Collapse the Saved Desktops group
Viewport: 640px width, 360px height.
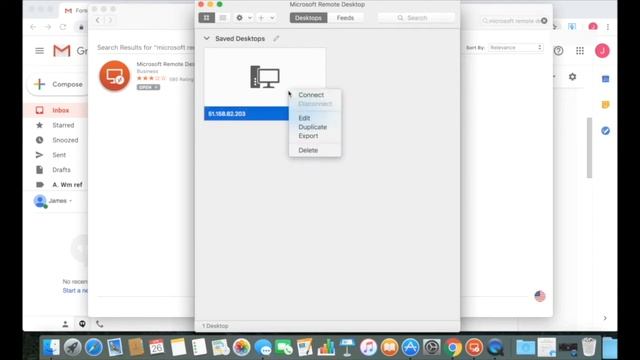point(207,38)
